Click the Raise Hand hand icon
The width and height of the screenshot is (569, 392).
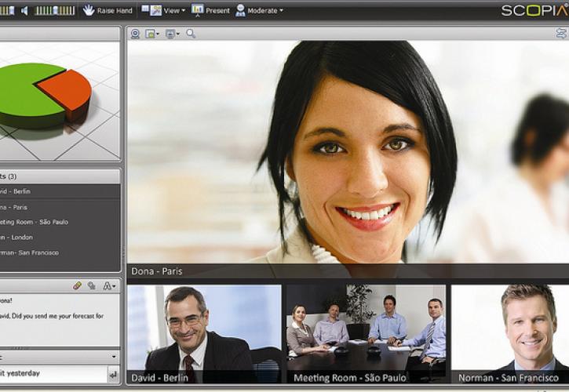[x=88, y=10]
